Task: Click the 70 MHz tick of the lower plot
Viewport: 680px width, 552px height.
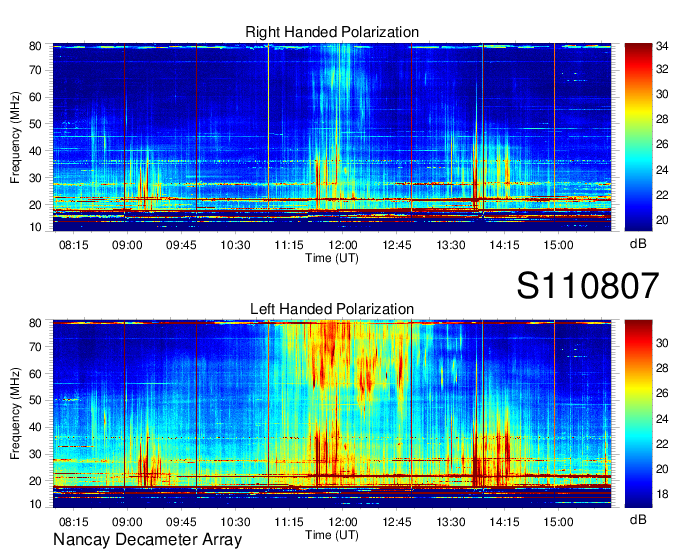Action: pos(35,346)
